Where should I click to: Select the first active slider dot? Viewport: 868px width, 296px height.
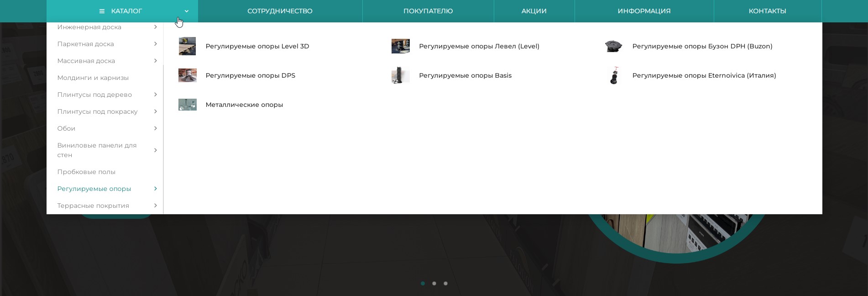pyautogui.click(x=423, y=283)
